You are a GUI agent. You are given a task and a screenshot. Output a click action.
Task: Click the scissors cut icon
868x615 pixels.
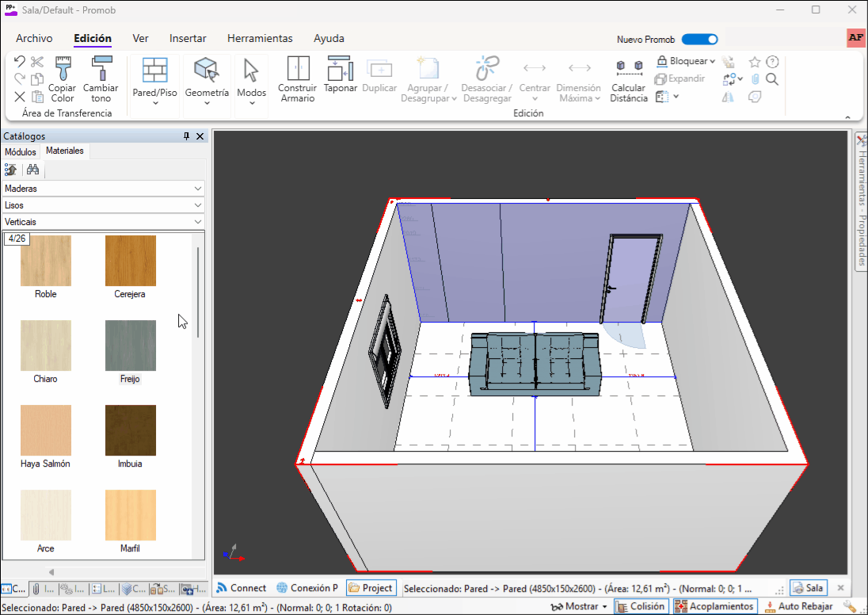(x=37, y=61)
